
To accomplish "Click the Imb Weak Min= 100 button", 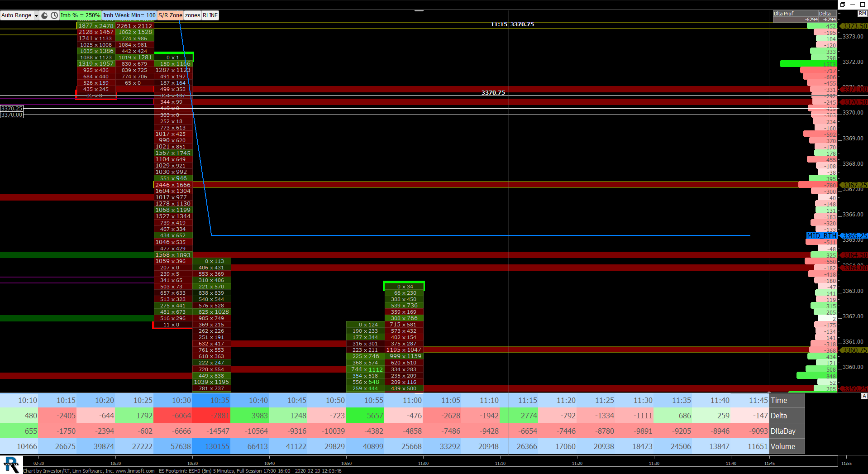I will [x=129, y=15].
